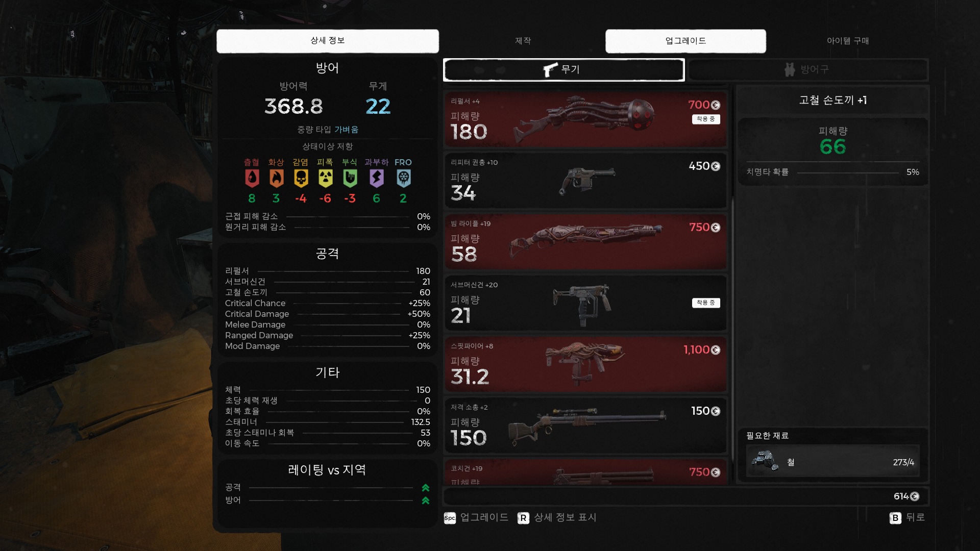The height and width of the screenshot is (551, 980).
Task: Click the 고철 손도끼 60 attack row
Action: (x=327, y=293)
